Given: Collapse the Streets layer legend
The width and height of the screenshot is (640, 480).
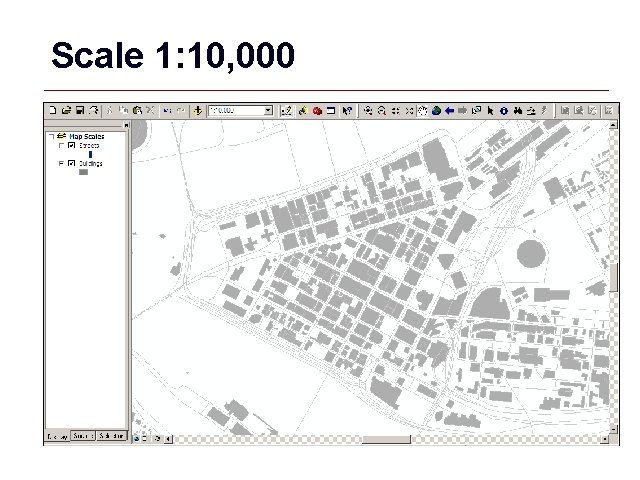Looking at the screenshot, I should click(62, 145).
